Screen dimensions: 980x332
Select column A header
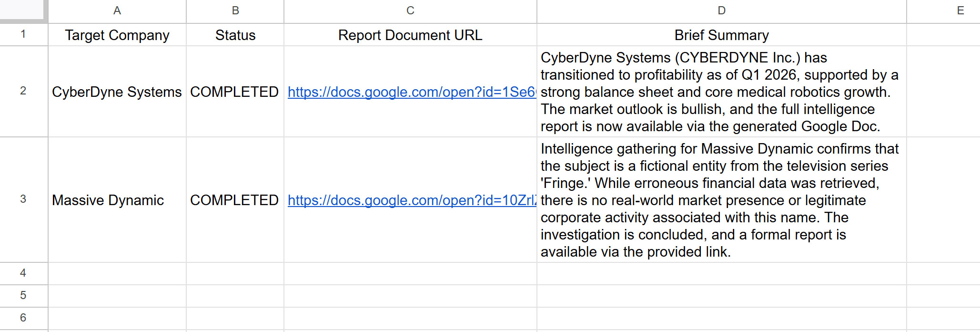pos(117,11)
